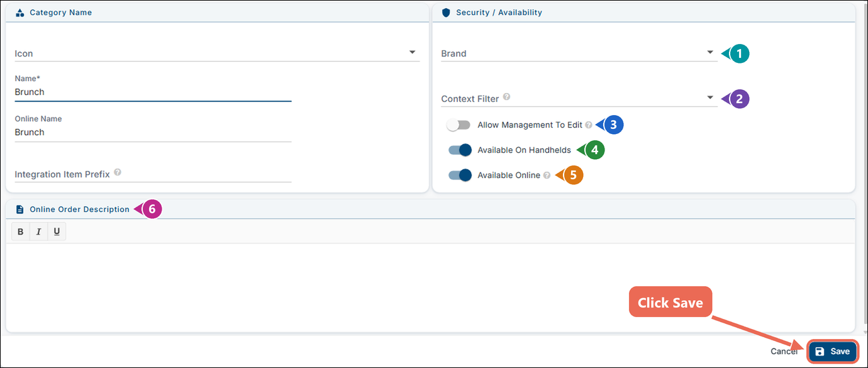Image resolution: width=868 pixels, height=368 pixels.
Task: Click the Cancel button
Action: click(x=784, y=352)
